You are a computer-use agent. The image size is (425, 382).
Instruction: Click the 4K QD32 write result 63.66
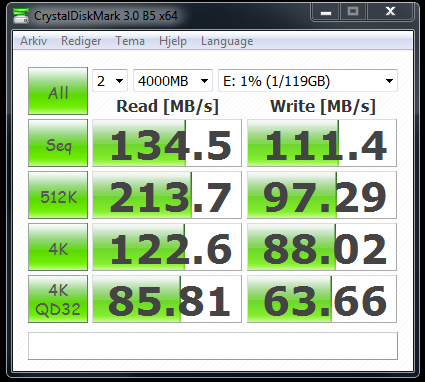pyautogui.click(x=322, y=299)
